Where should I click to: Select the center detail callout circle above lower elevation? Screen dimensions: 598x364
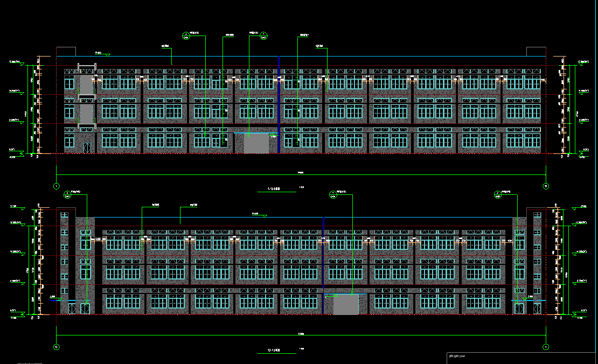[x=333, y=194]
